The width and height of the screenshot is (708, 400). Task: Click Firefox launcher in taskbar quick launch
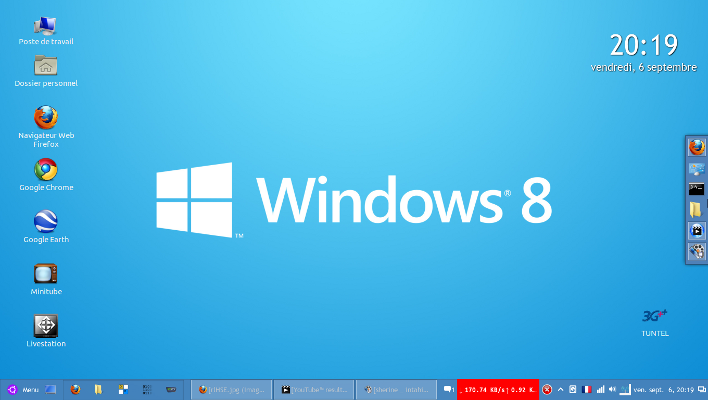tap(76, 389)
